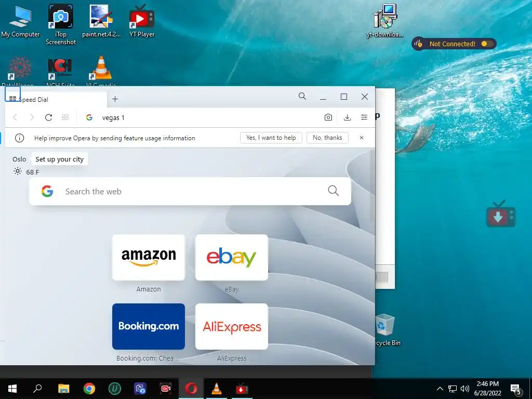Click the Not Connected widget signal icon

point(418,44)
